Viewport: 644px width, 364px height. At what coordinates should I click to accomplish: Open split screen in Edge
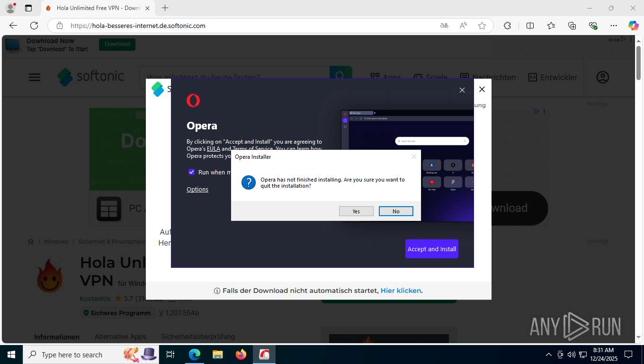coord(530,26)
